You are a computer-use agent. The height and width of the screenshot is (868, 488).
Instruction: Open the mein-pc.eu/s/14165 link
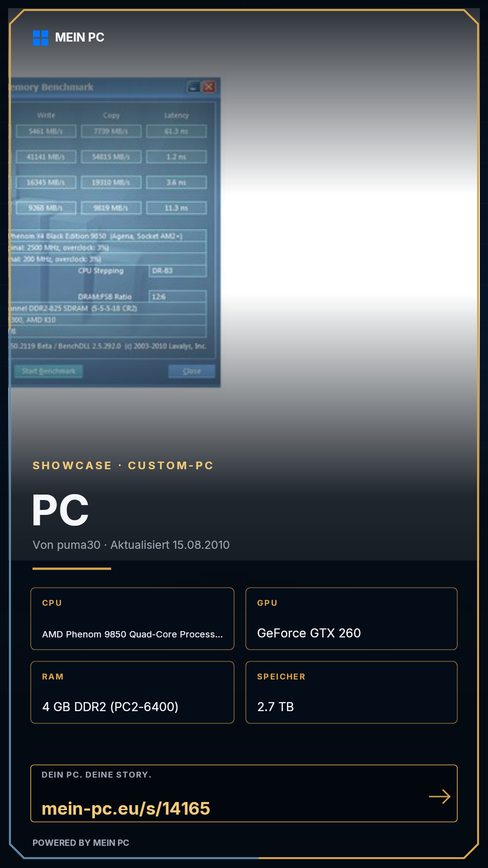pos(126,808)
